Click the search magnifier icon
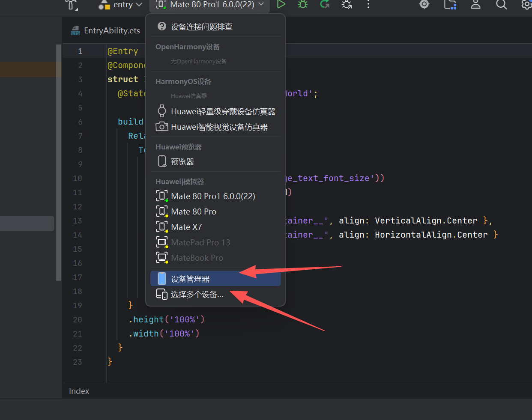Viewport: 532px width, 420px height. (x=501, y=4)
